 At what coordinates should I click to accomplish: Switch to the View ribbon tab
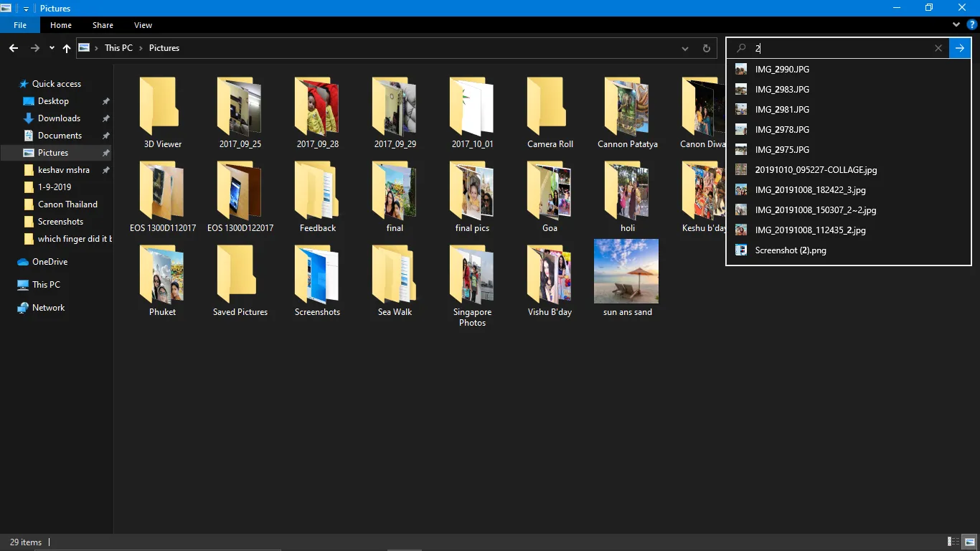(143, 25)
